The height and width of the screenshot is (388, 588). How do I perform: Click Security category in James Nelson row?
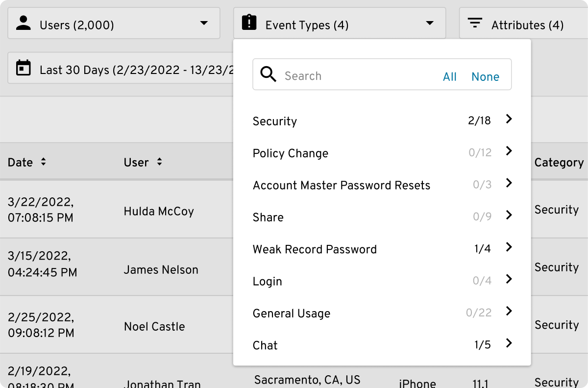557,267
